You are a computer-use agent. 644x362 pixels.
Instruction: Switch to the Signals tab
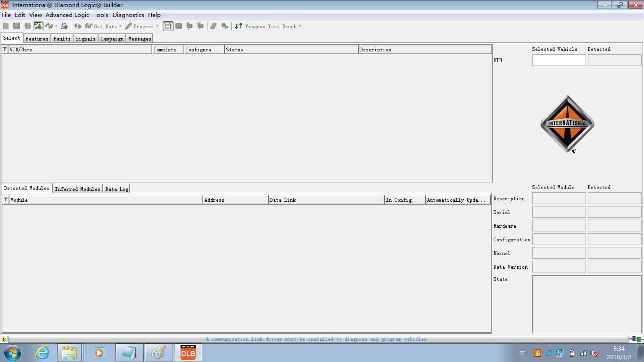pyautogui.click(x=85, y=39)
